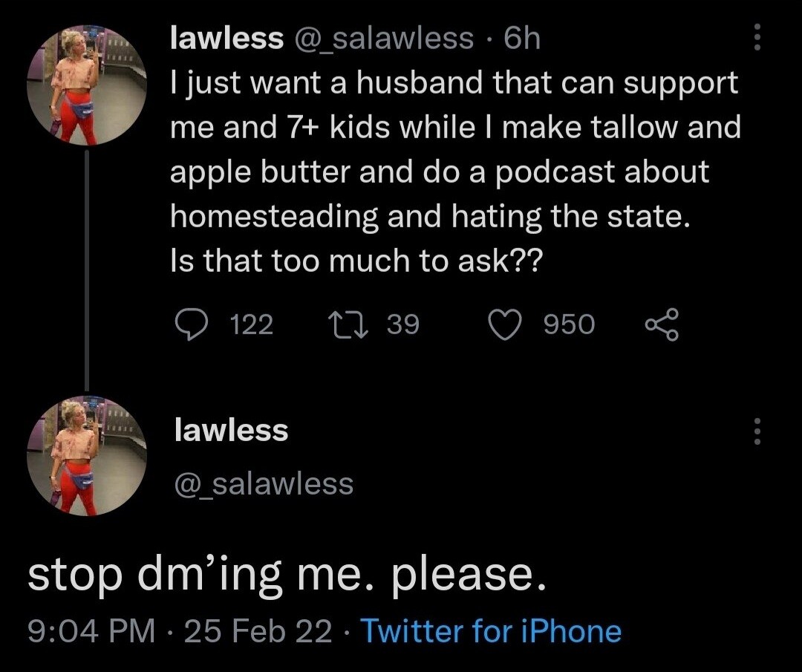Click the share icon on first tweet
Screen dimensions: 802x672
point(658,324)
